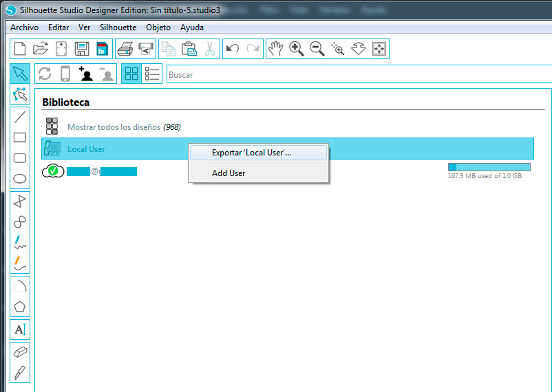Screen dimensions: 552x392
Task: Open the Silhouette menu
Action: click(x=118, y=28)
